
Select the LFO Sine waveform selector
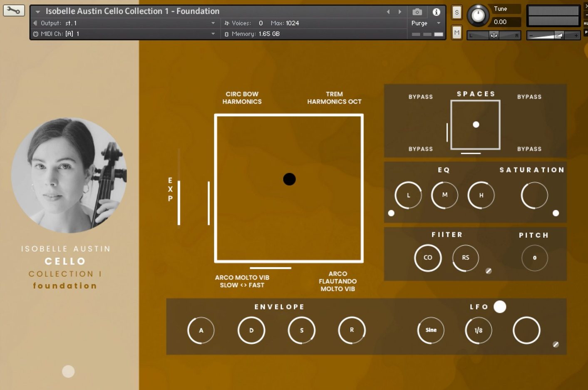tap(431, 330)
